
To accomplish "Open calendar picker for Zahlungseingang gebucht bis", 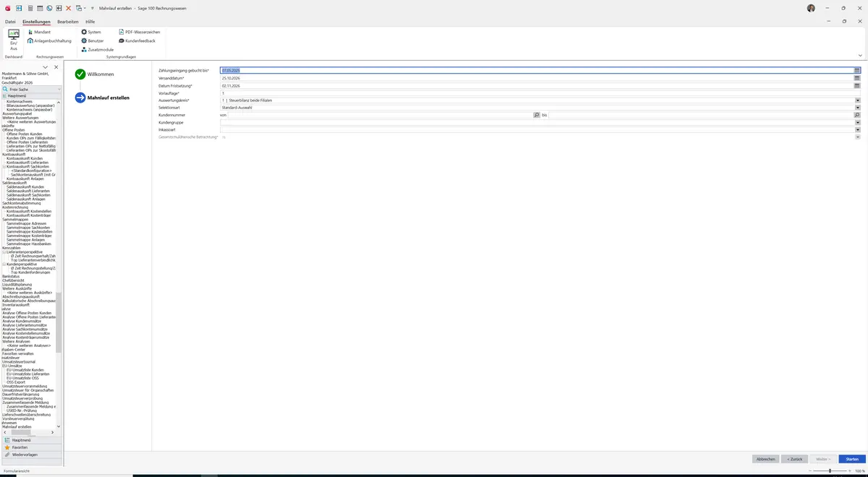I will tap(857, 70).
